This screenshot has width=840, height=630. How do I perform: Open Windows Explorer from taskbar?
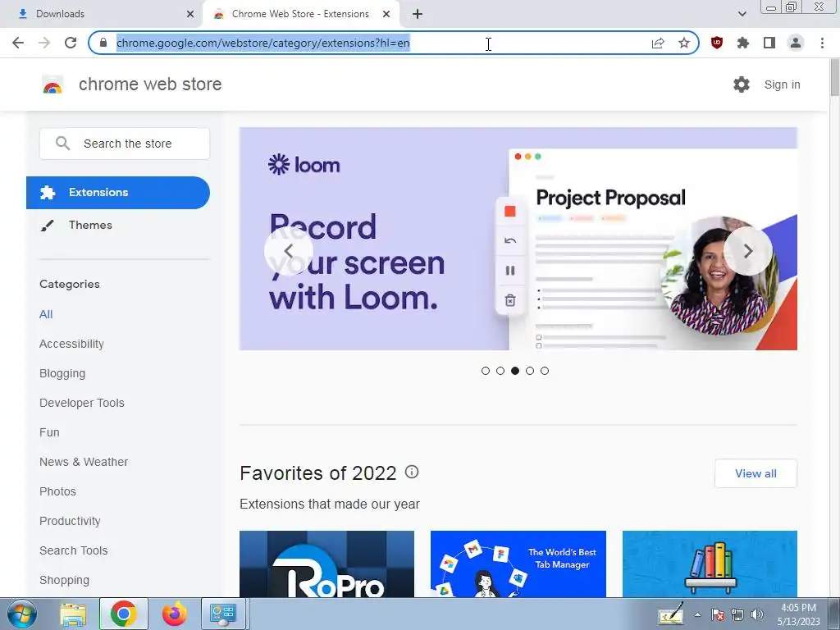point(73,614)
